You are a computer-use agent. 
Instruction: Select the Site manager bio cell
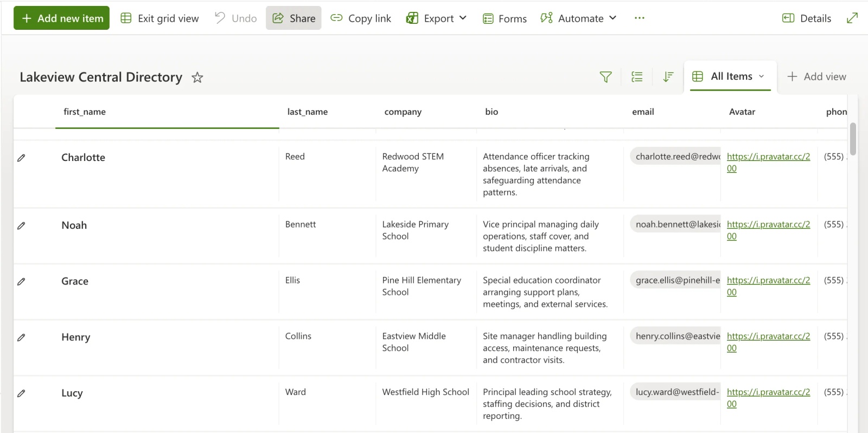click(550, 347)
